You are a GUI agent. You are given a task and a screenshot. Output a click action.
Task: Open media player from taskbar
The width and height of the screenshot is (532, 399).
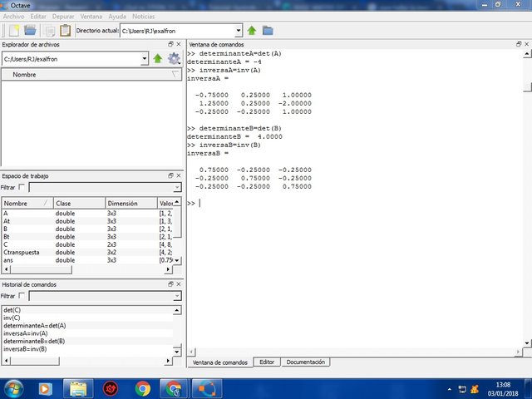point(45,389)
